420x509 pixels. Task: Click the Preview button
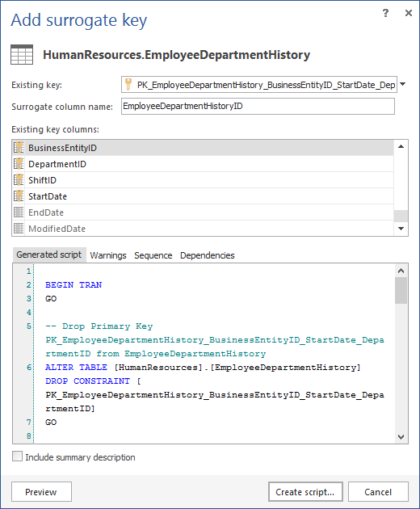click(41, 492)
